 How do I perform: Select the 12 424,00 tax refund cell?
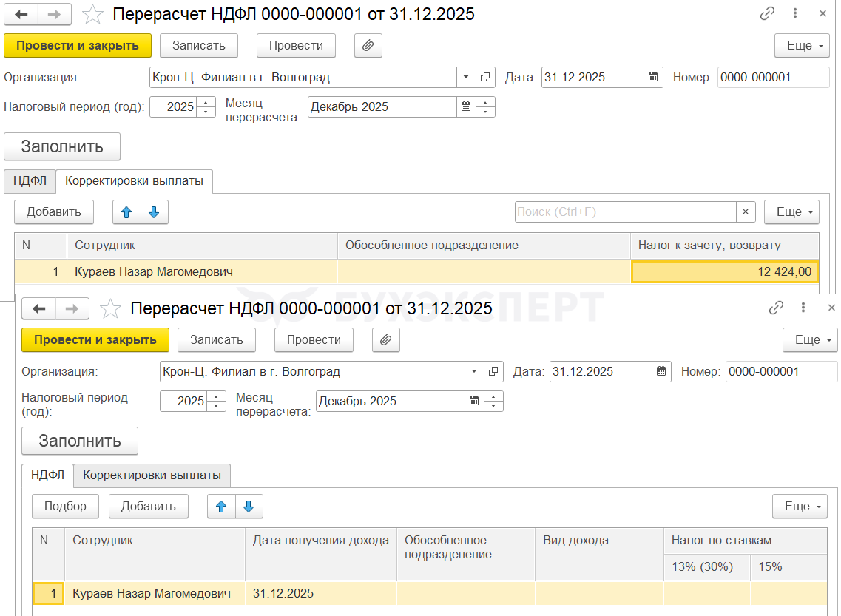pyautogui.click(x=724, y=272)
